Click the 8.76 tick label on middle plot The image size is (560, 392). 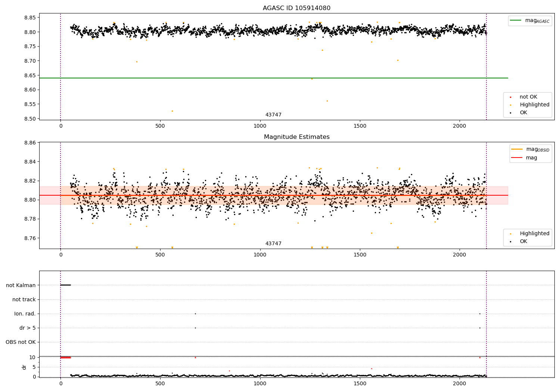coord(30,238)
